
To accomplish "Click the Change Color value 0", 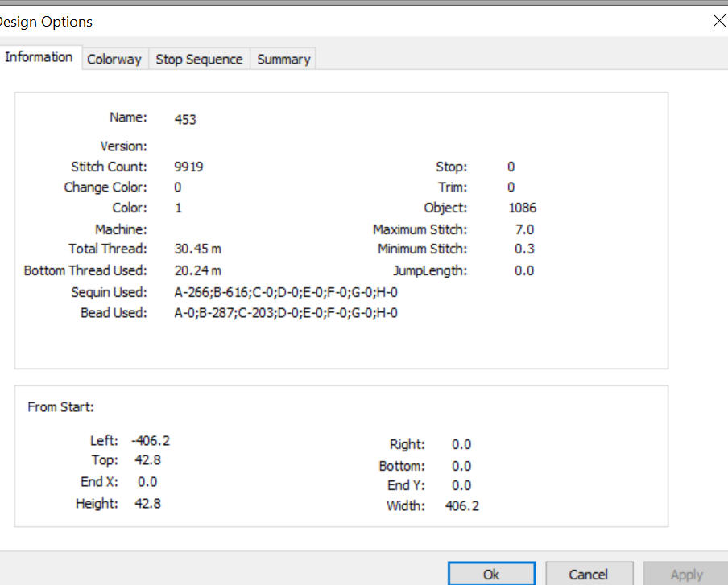I will pos(178,187).
